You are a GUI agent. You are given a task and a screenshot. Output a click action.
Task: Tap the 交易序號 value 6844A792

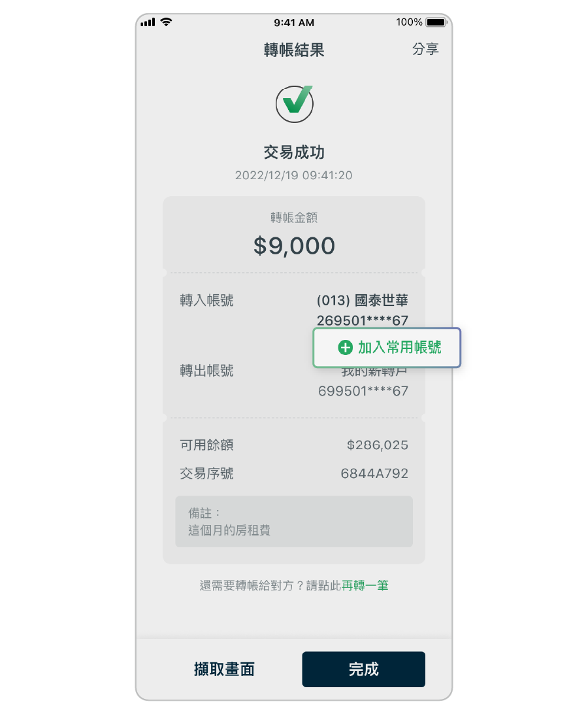coord(374,473)
